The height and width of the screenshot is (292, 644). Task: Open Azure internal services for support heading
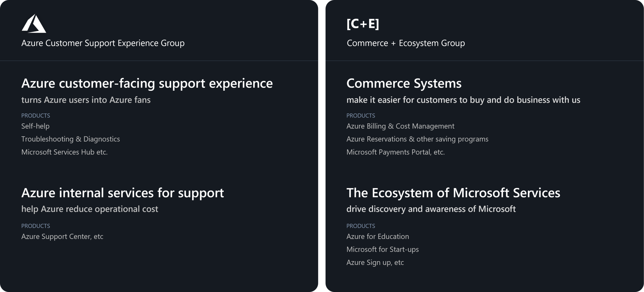123,193
